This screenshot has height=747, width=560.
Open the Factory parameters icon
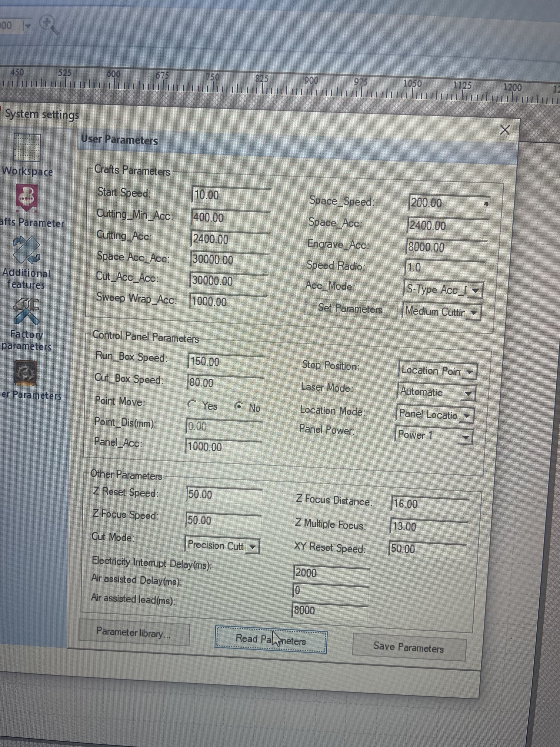pos(26,312)
